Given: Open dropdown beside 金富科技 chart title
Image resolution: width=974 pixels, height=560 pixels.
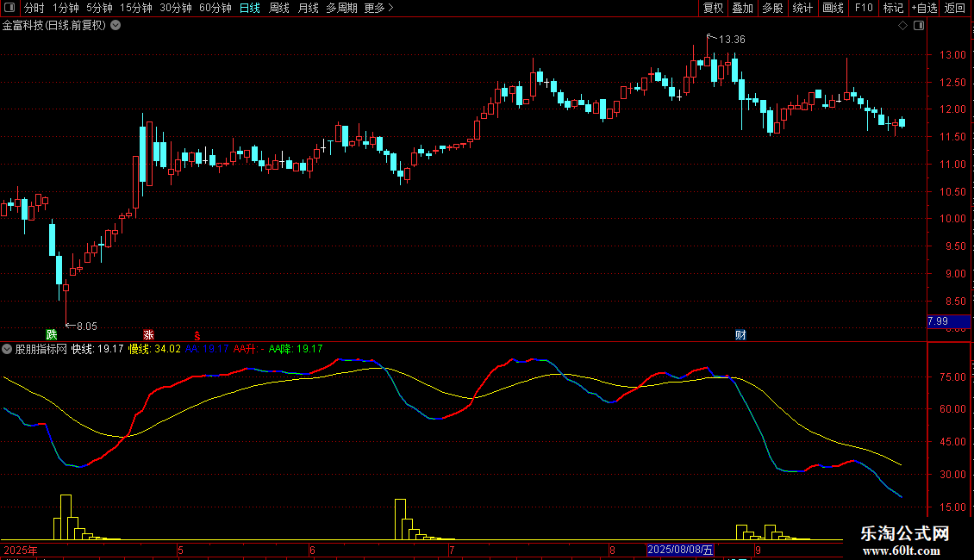Looking at the screenshot, I should [116, 26].
